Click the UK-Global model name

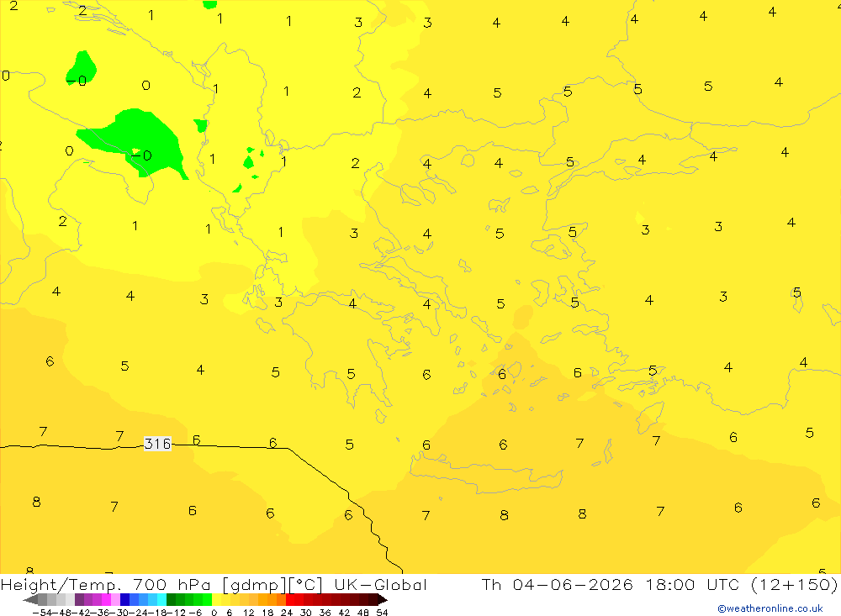[380, 584]
